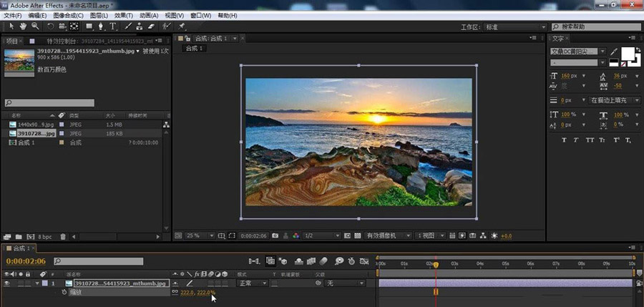Open the 25% magnification dropdown

tap(198, 235)
